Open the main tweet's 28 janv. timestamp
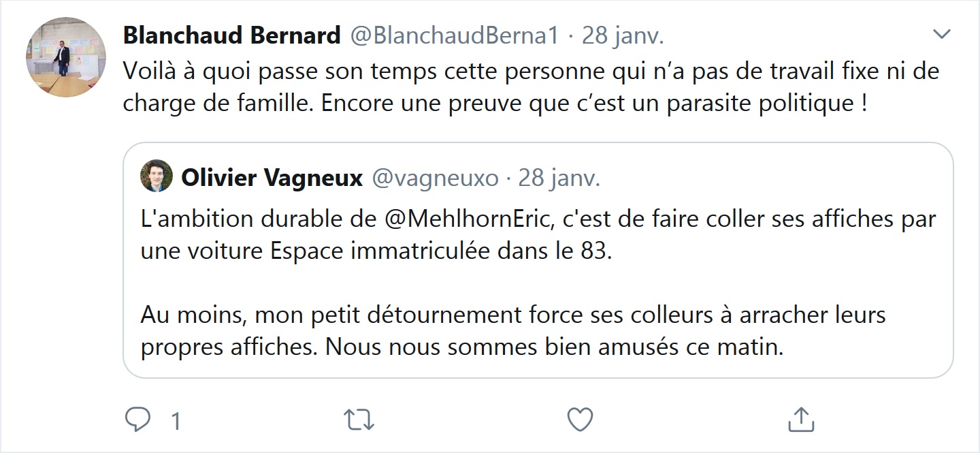Viewport: 980px width, 453px height. click(x=623, y=35)
